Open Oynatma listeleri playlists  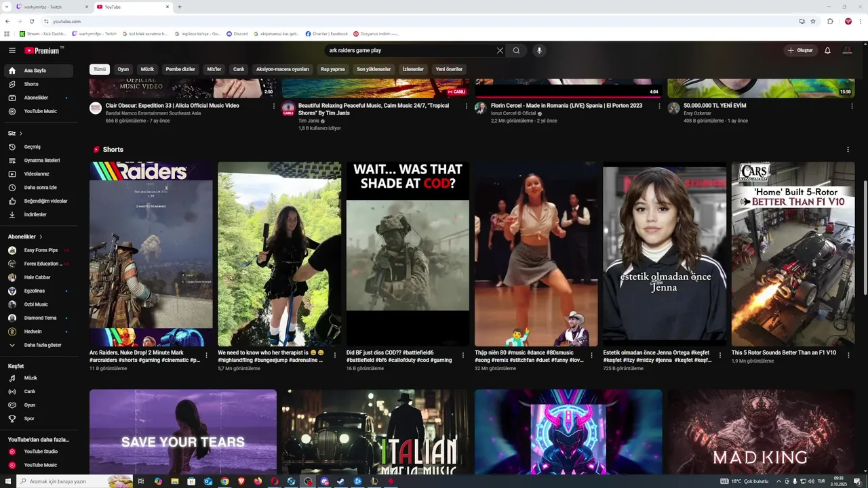click(x=38, y=160)
